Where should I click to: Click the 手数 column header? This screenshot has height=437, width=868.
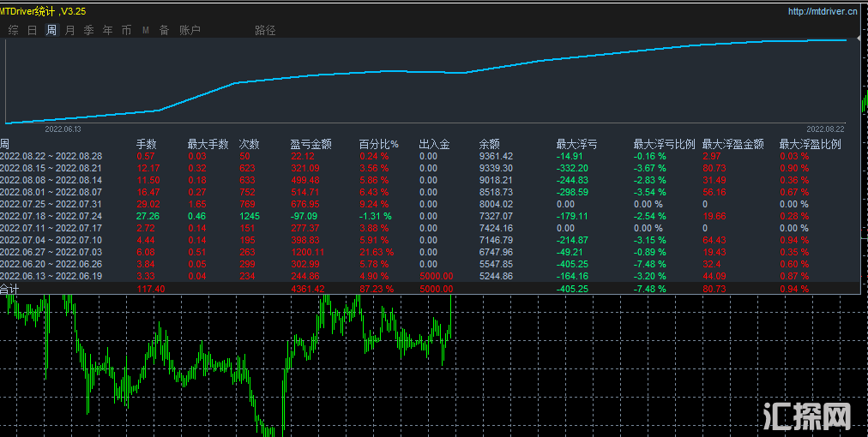click(x=146, y=145)
